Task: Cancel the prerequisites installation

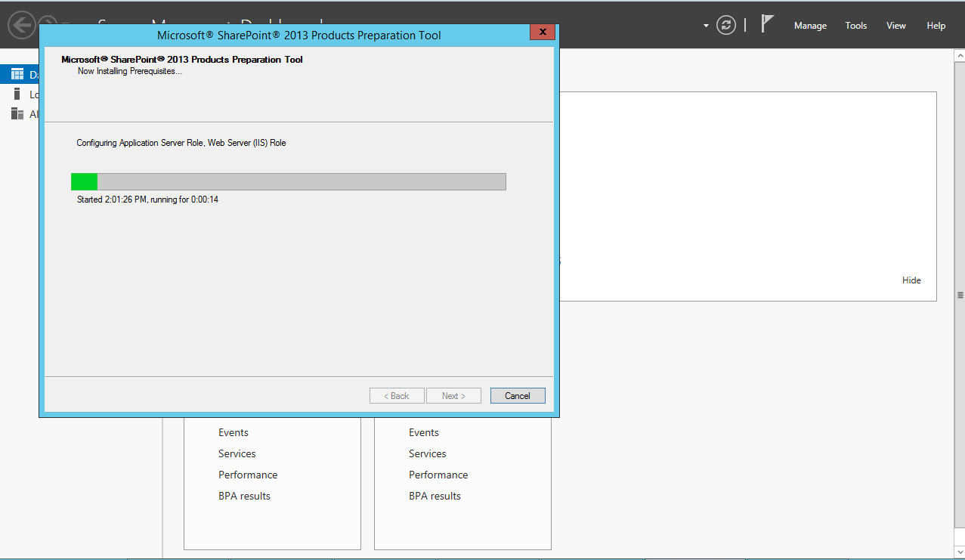Action: (517, 395)
